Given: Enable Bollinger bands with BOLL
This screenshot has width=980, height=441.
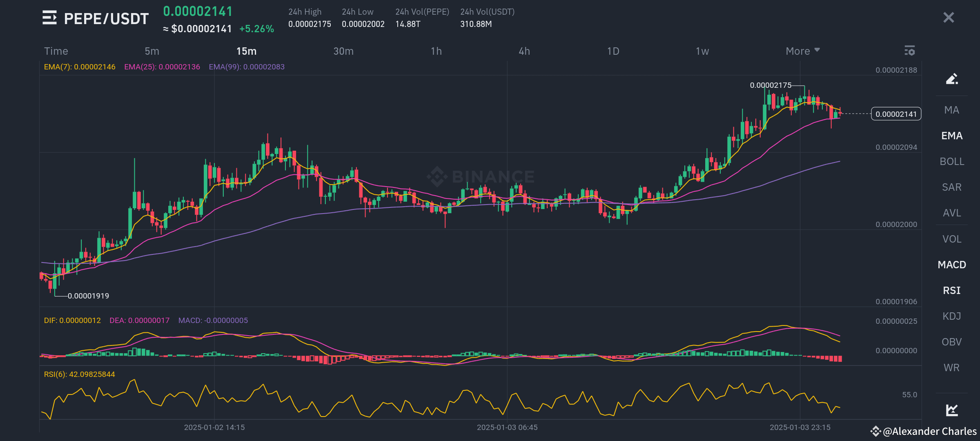Looking at the screenshot, I should [x=952, y=161].
